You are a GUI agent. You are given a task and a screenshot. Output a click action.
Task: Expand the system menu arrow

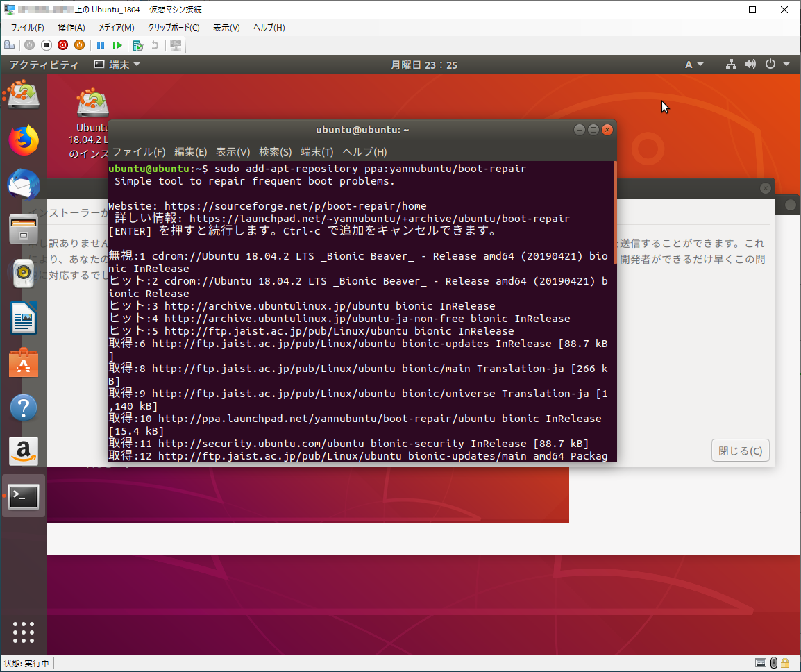786,65
